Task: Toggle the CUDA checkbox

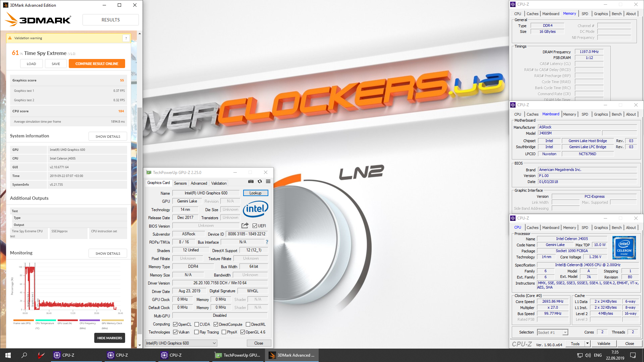Action: tap(197, 324)
